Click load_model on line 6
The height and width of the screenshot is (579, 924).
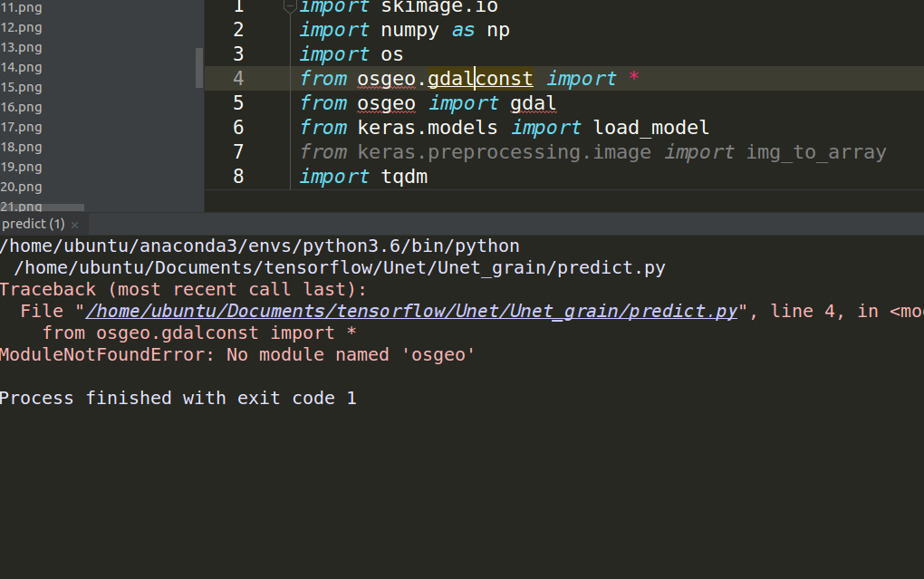coord(650,127)
